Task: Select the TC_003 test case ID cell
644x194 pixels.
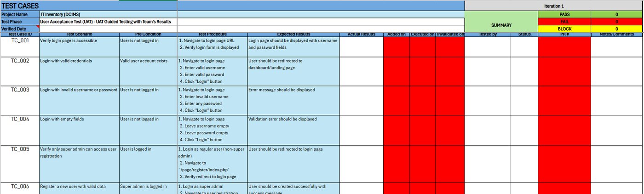Action: pos(19,101)
